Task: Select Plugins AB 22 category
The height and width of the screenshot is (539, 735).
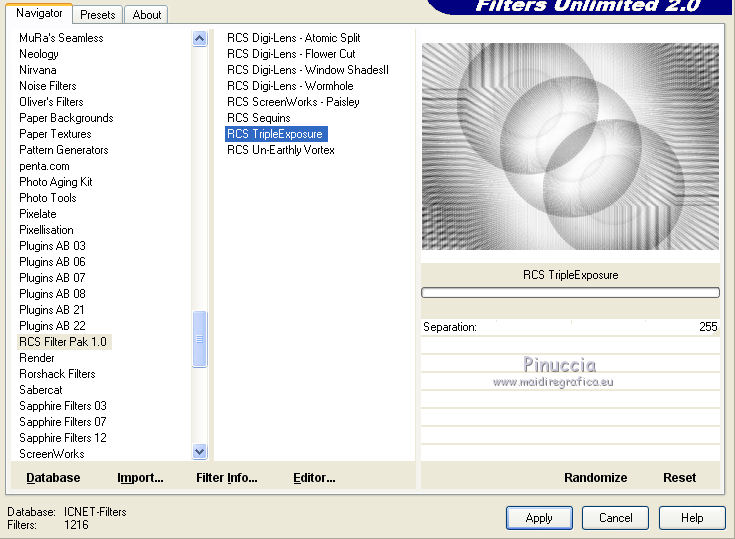Action: tap(52, 326)
